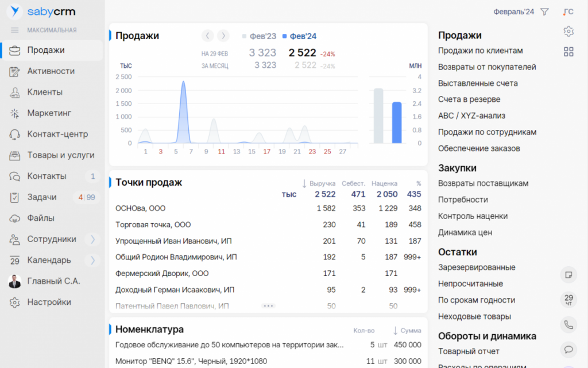Screen dimensions: 588x368
Task: Open Возвраты от покупателей report
Action: click(487, 67)
